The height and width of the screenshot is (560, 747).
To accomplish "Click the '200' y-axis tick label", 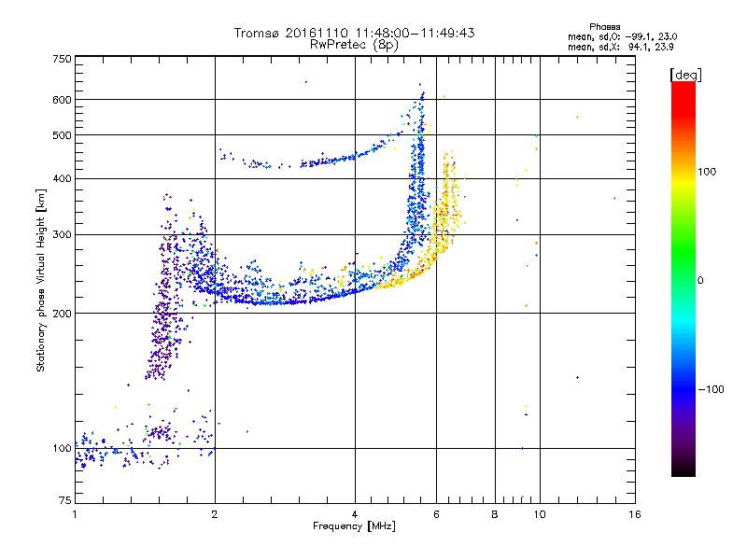I will 62,314.
